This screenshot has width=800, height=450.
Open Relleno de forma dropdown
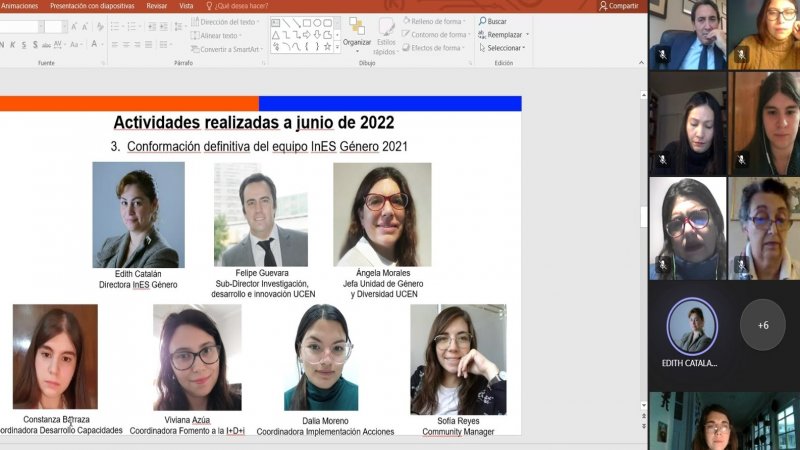(x=436, y=21)
